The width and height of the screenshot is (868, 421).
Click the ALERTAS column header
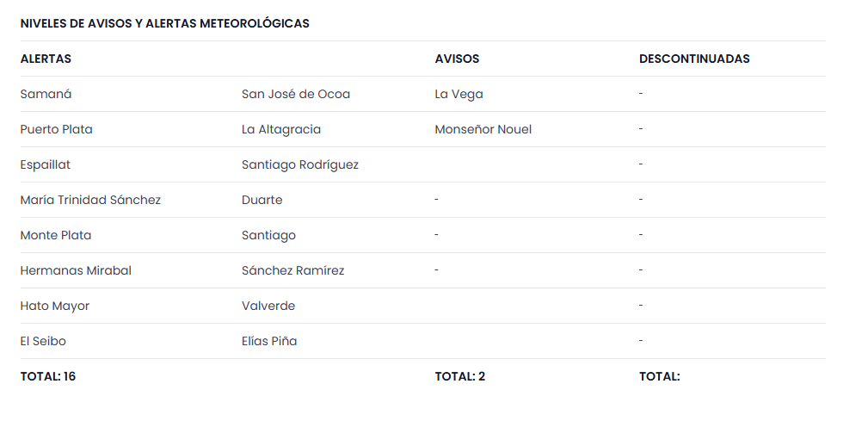coord(46,59)
